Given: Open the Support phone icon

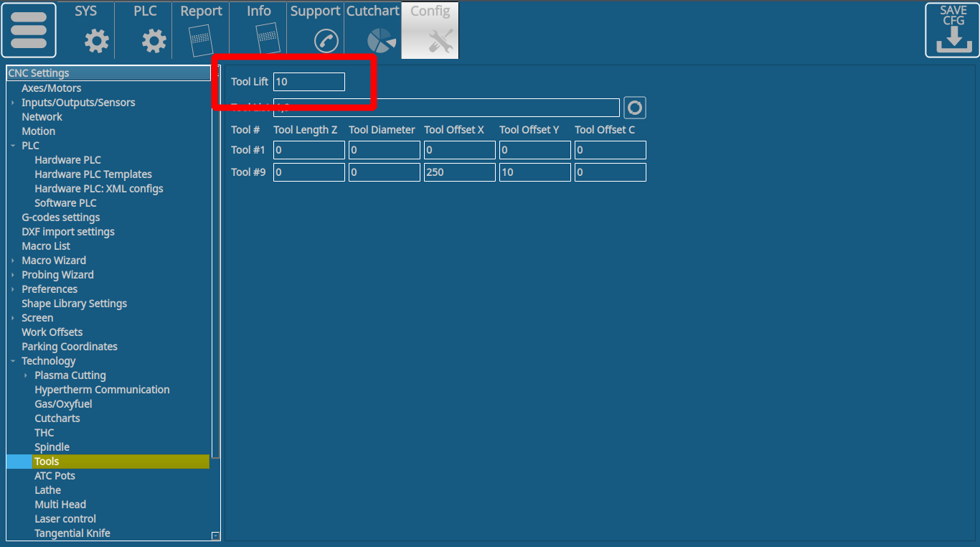Looking at the screenshot, I should pos(326,41).
